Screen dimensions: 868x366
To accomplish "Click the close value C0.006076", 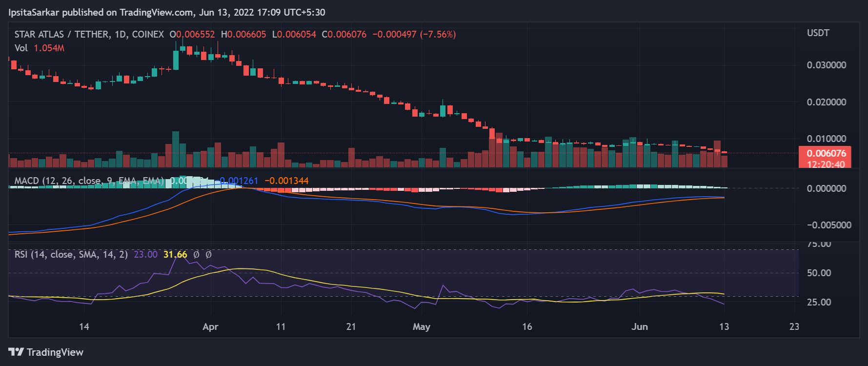I will click(344, 34).
